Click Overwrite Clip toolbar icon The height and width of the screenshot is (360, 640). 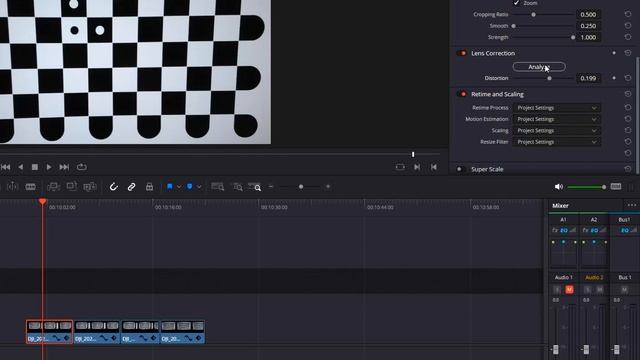72,187
